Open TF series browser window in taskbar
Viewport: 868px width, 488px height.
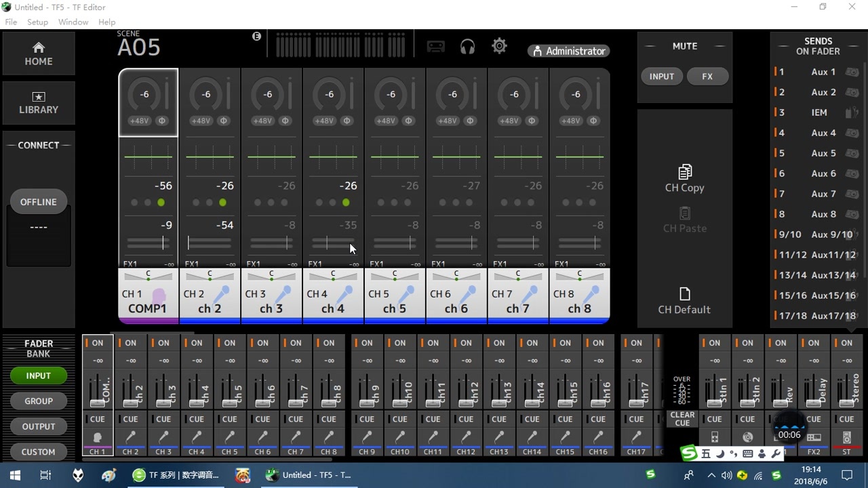pyautogui.click(x=178, y=475)
